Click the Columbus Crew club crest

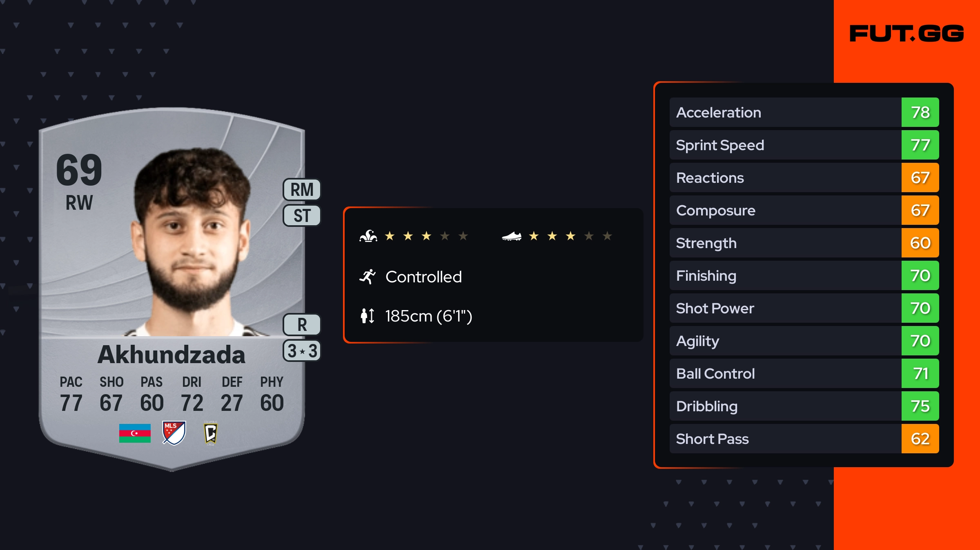click(211, 433)
